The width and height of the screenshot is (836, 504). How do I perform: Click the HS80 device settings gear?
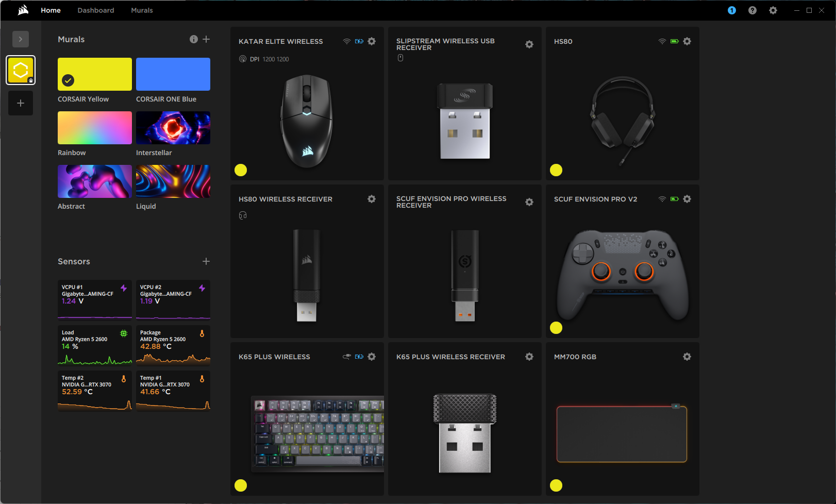pos(687,41)
